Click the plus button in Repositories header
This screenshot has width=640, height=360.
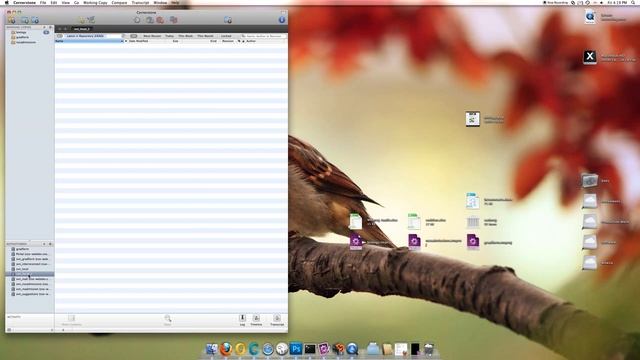click(44, 244)
